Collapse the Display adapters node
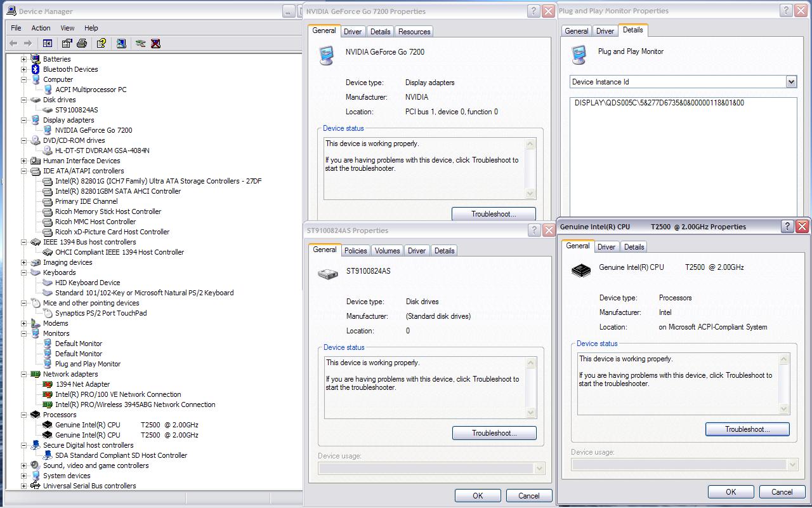This screenshot has height=508, width=812. [x=24, y=120]
